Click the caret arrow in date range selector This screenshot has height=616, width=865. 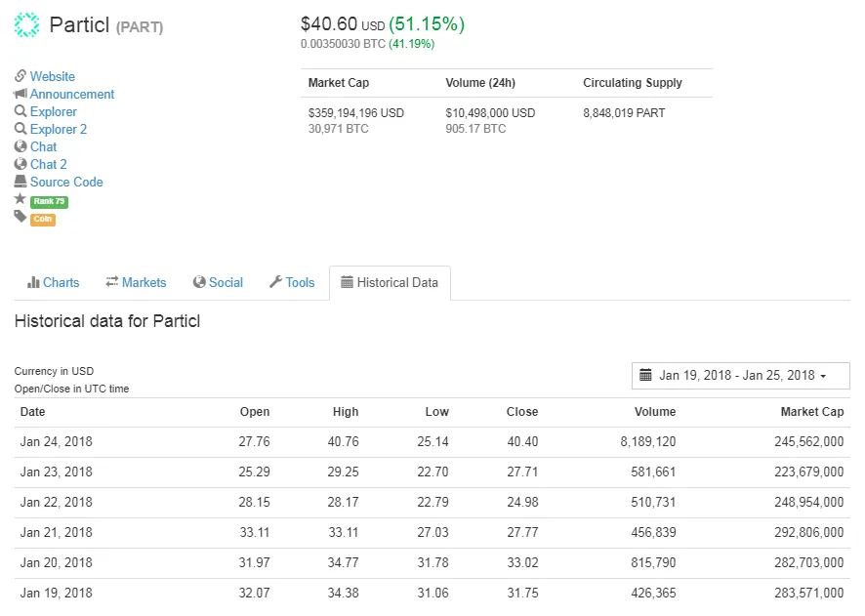click(x=823, y=376)
